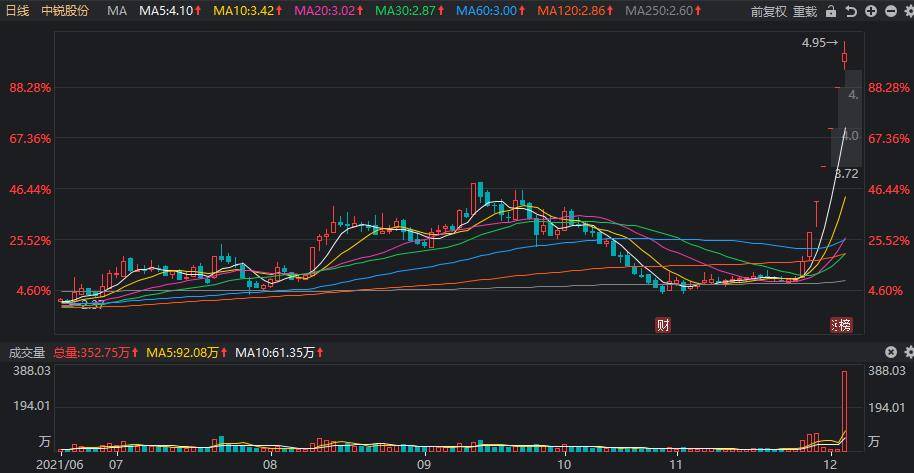Screen dimensions: 914x473
Task: Click the lock icon in chart toolbar
Action: tap(832, 11)
